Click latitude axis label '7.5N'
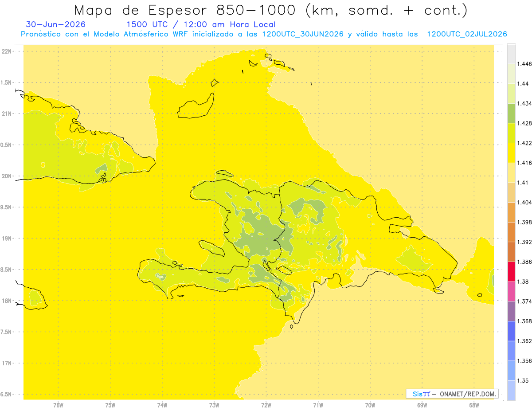 coord(6,332)
